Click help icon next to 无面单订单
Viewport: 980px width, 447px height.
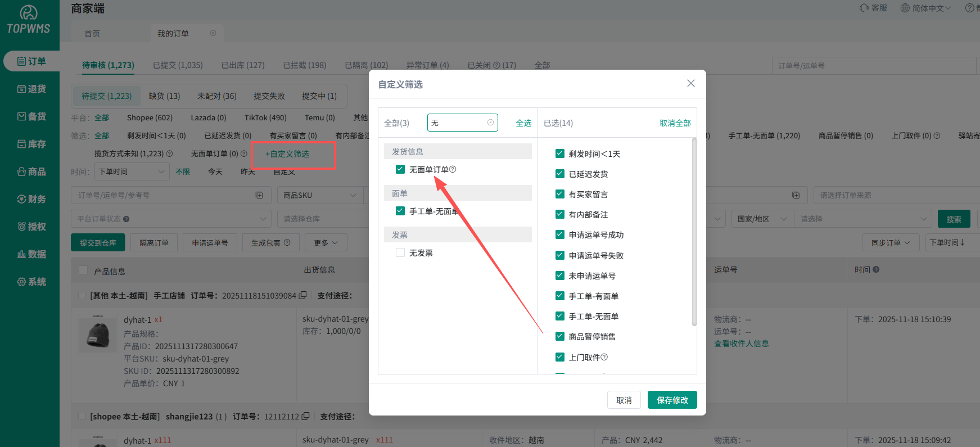(453, 169)
